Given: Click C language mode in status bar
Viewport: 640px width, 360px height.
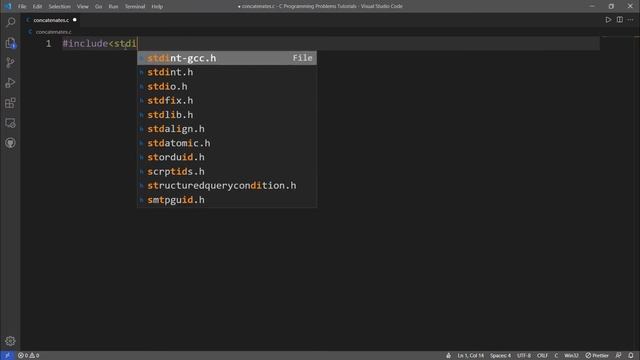Looking at the screenshot, I should click(x=556, y=356).
